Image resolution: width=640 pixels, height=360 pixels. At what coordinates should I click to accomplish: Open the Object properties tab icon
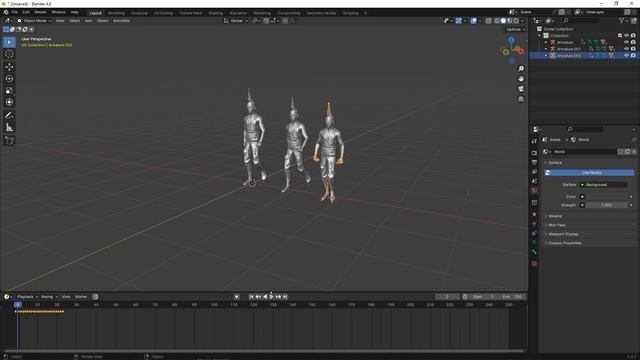(534, 214)
